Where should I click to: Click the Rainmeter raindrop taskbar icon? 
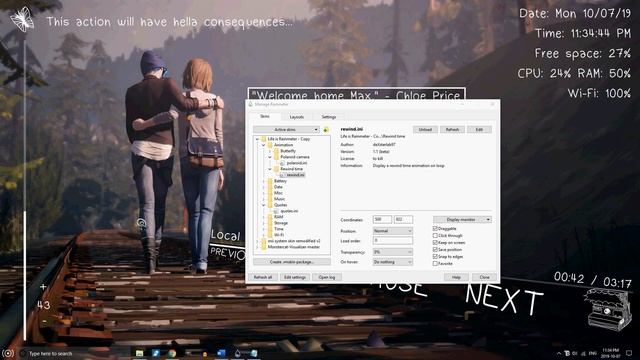click(x=237, y=353)
